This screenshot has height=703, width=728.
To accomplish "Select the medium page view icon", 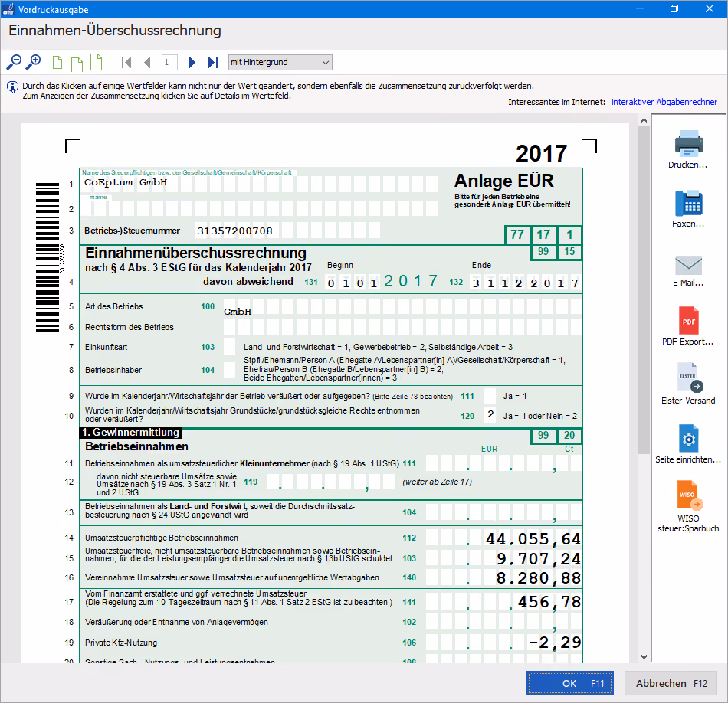I will coord(77,64).
